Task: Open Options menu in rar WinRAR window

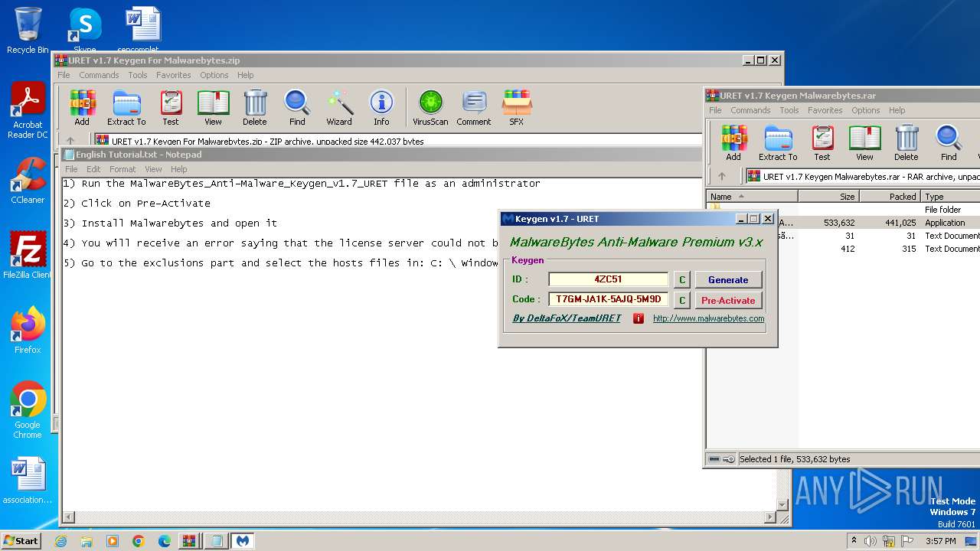Action: click(866, 110)
